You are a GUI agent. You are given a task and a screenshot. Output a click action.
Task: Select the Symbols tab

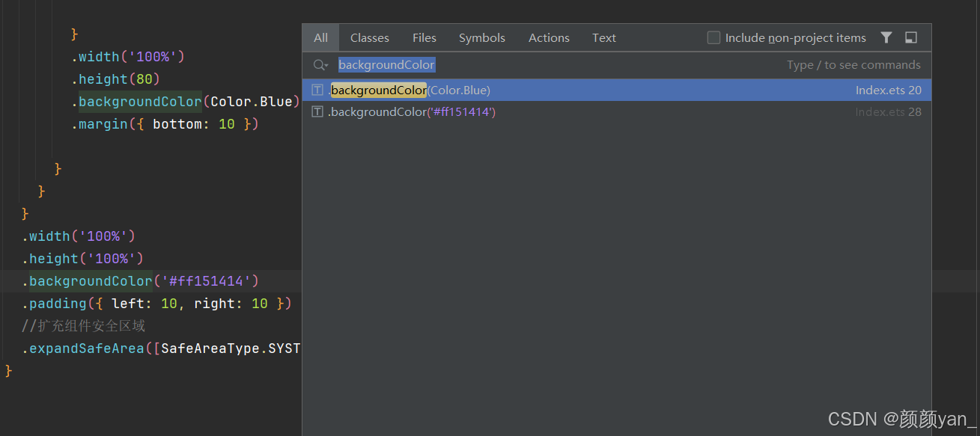point(482,37)
